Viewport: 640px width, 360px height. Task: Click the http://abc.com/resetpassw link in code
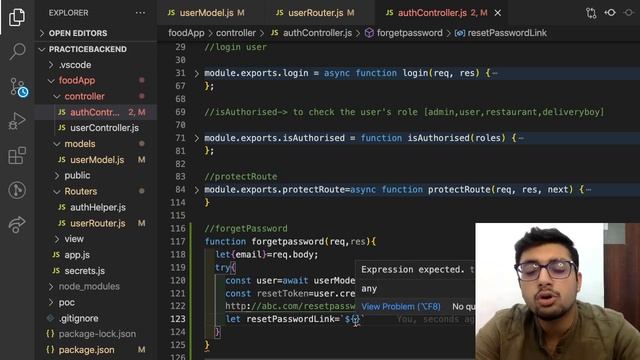[x=290, y=306]
